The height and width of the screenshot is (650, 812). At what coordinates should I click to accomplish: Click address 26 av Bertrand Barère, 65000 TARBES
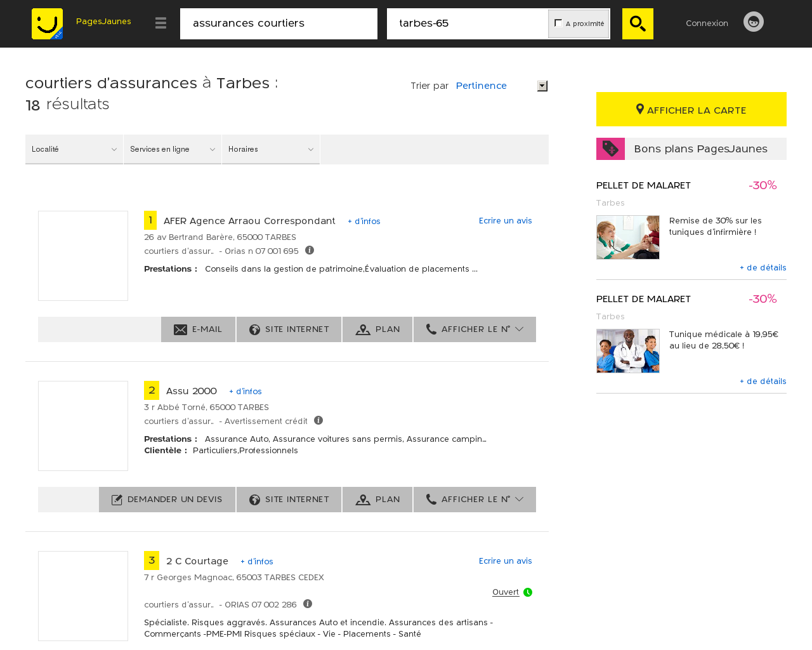[220, 237]
